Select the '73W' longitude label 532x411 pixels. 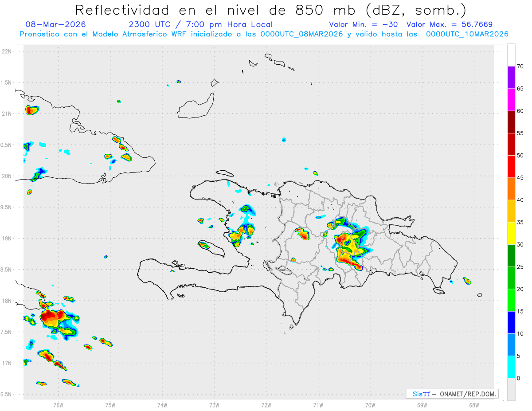[x=214, y=404]
